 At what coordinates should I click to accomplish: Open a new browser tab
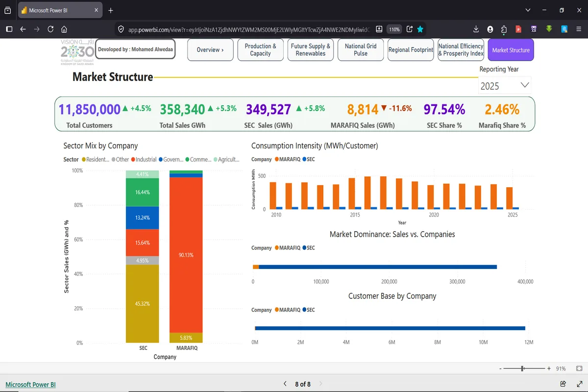(x=111, y=10)
